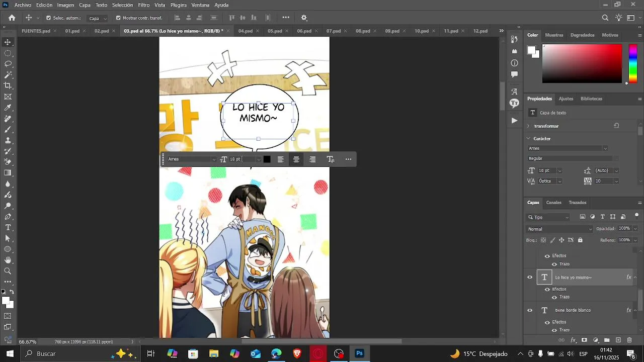
Task: Open search magnifier in options bar
Action: pos(605,18)
